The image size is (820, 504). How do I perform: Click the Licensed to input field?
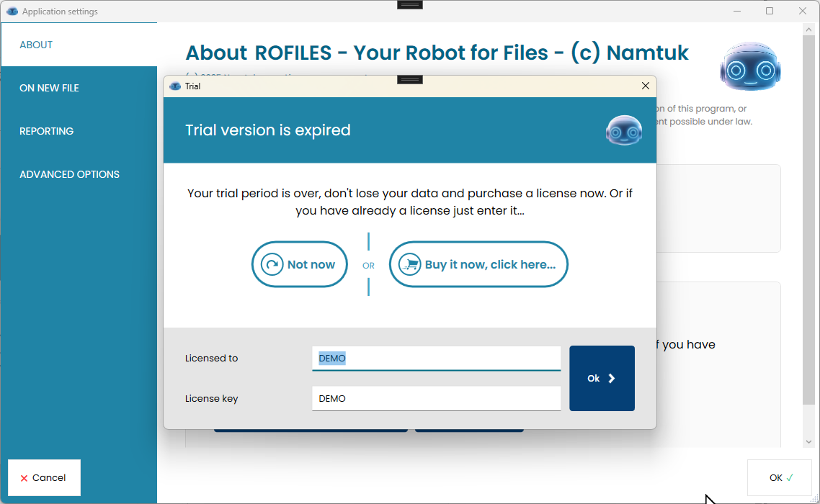[x=436, y=358]
